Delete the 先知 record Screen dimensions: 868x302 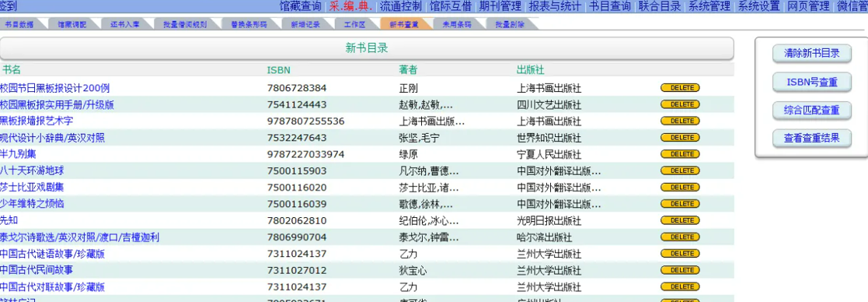click(680, 220)
